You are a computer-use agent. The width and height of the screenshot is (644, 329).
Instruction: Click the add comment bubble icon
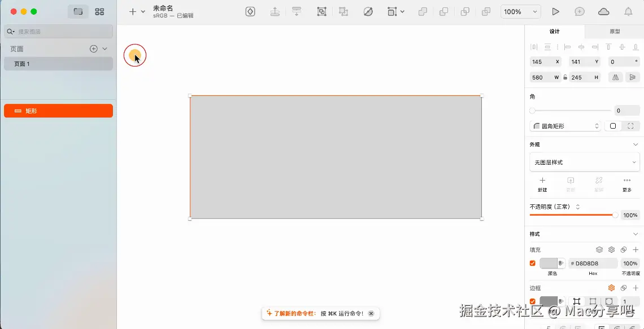coord(580,12)
